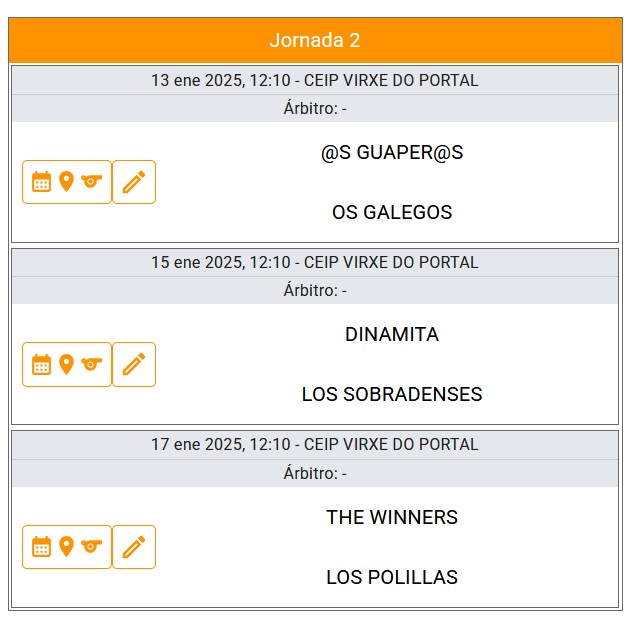Click location pin icon for THE WINNERS match
The width and height of the screenshot is (631, 619).
(x=66, y=547)
